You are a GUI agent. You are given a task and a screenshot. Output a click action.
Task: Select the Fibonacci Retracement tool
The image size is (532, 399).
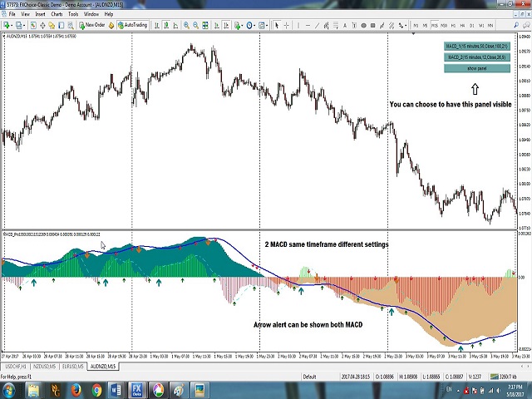[336, 25]
